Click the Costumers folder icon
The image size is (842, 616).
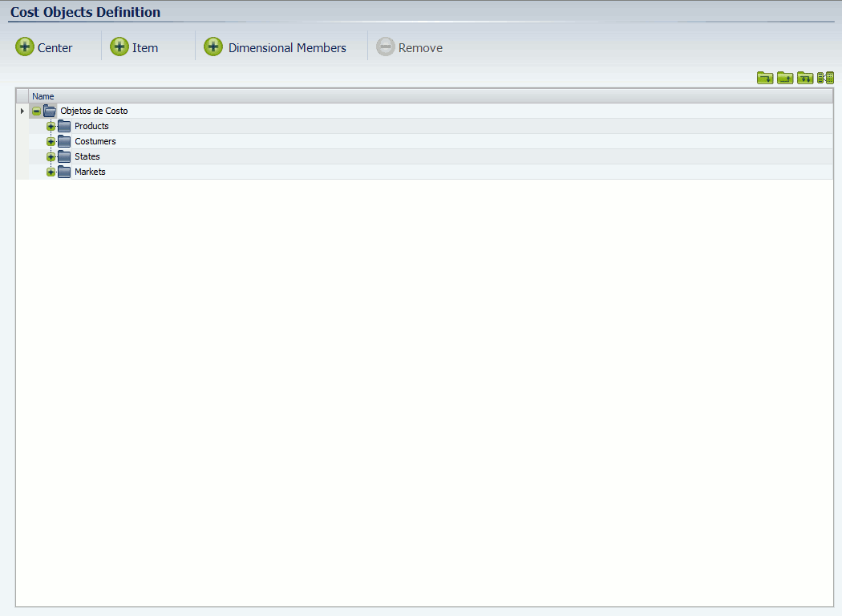click(x=64, y=141)
